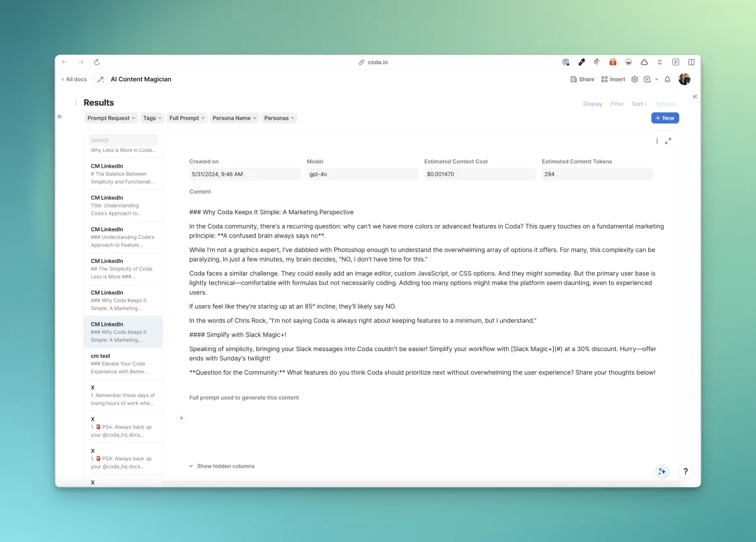Click the coda.io address bar
This screenshot has height=542, width=756.
click(x=373, y=62)
